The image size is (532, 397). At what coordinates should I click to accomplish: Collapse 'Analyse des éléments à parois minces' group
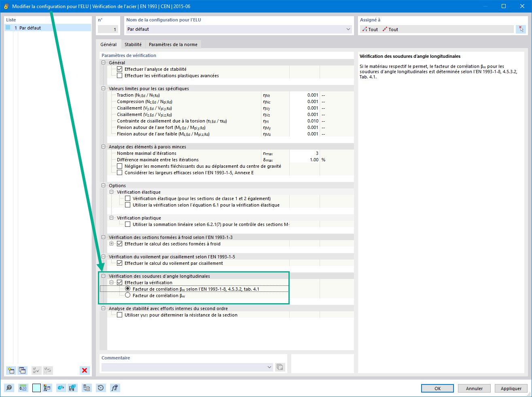(103, 147)
